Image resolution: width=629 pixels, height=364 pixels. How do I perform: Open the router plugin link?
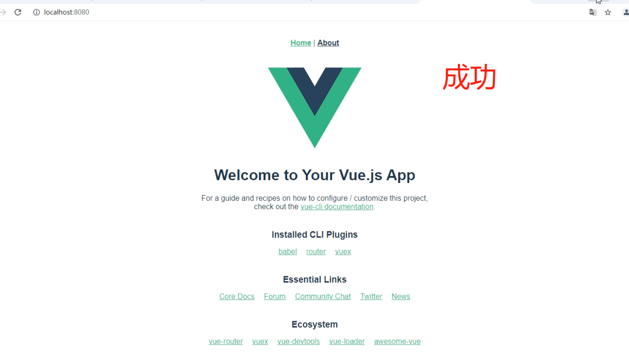[x=316, y=251]
